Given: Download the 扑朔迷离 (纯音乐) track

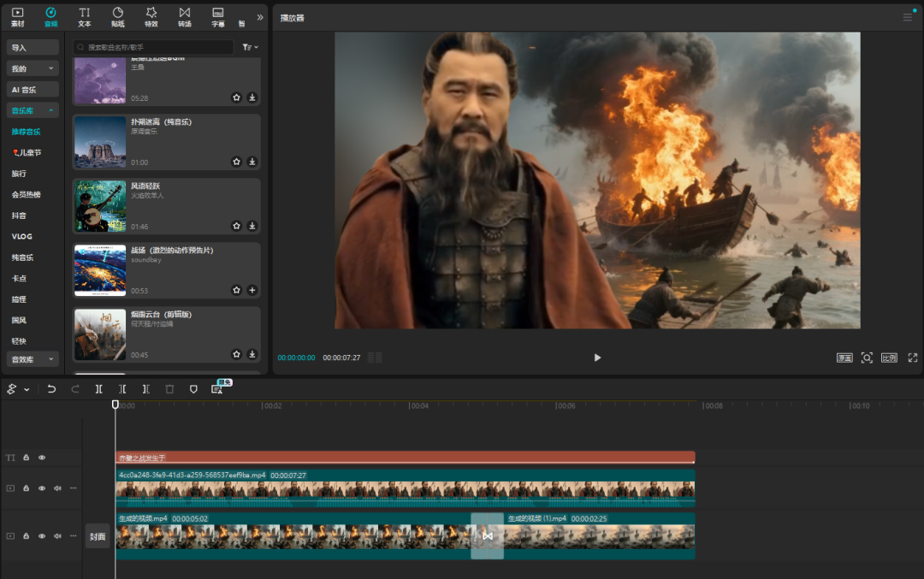Looking at the screenshot, I should click(x=252, y=162).
